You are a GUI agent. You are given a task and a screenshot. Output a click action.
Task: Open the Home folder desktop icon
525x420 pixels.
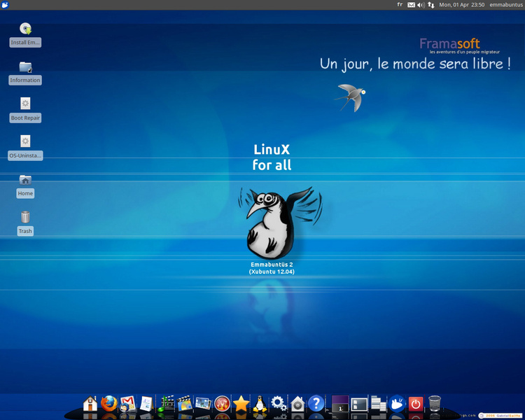point(25,180)
